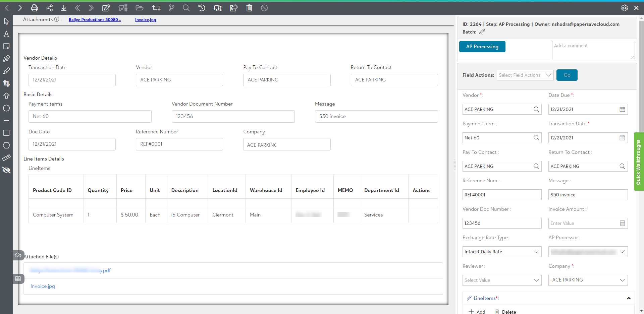Screen dimensions: 644x314
Task: Delete document with trash icon
Action: 249,8
